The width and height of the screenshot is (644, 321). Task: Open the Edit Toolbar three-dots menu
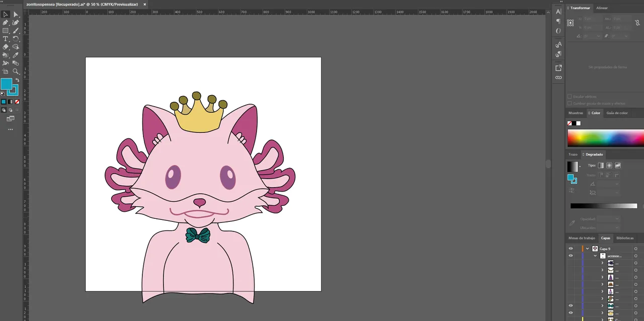point(10,129)
